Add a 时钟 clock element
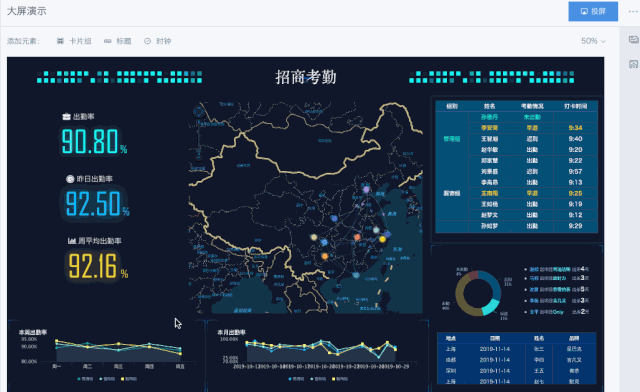Viewport: 640px width, 392px height. pyautogui.click(x=158, y=41)
